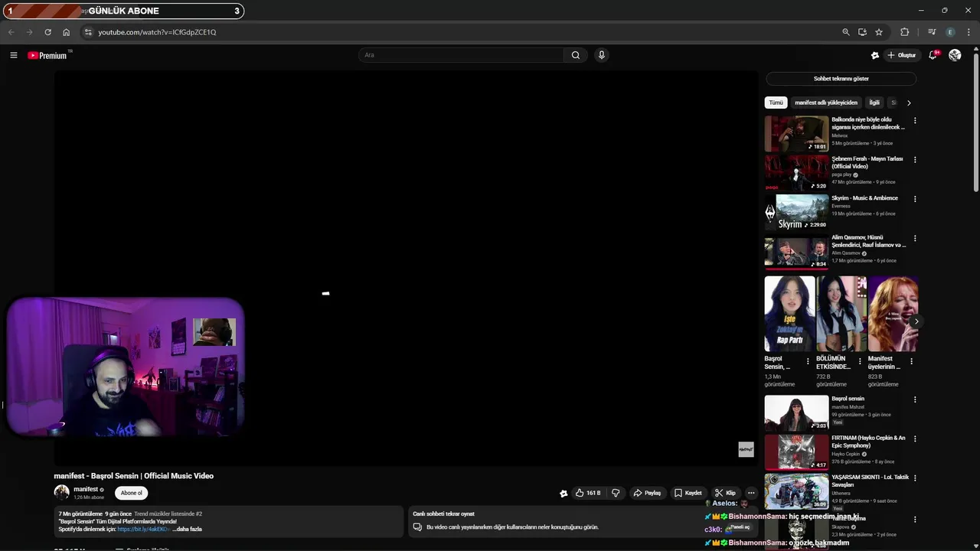Viewport: 980px width, 551px height.
Task: Like the video with 161 B
Action: (x=588, y=493)
